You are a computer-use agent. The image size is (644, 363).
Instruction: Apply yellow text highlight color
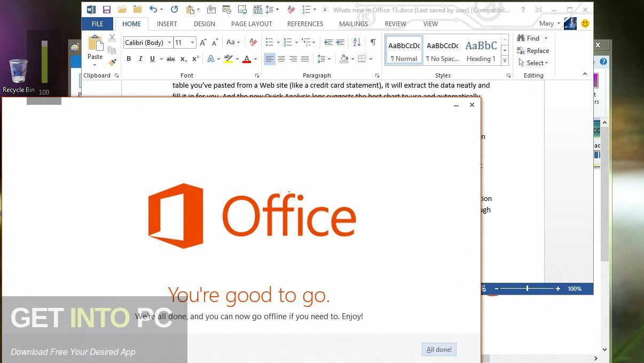(229, 59)
